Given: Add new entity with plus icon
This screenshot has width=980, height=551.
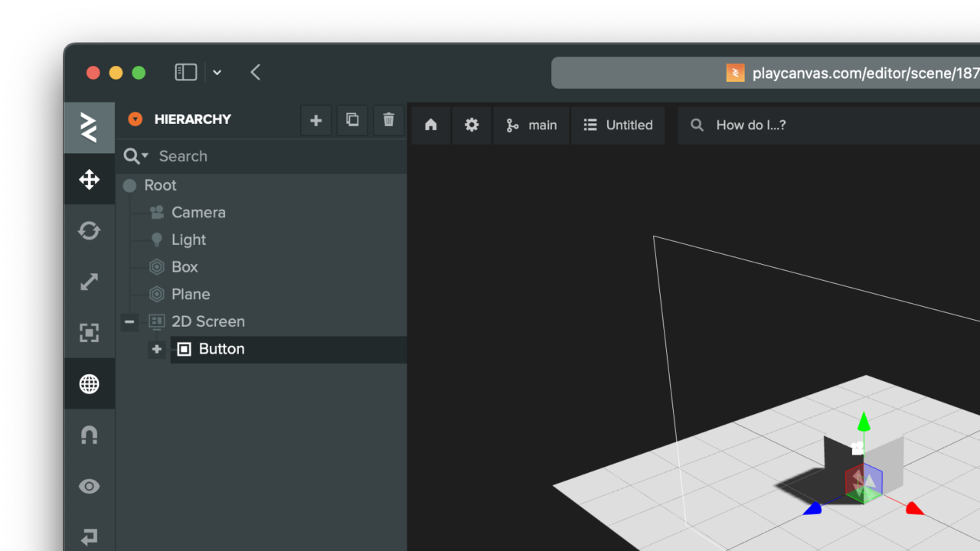Looking at the screenshot, I should 315,120.
